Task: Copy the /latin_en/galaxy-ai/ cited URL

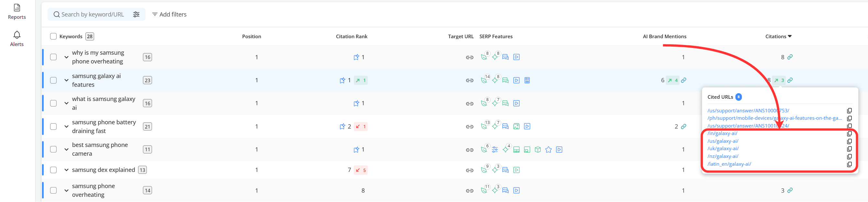Action: [849, 164]
